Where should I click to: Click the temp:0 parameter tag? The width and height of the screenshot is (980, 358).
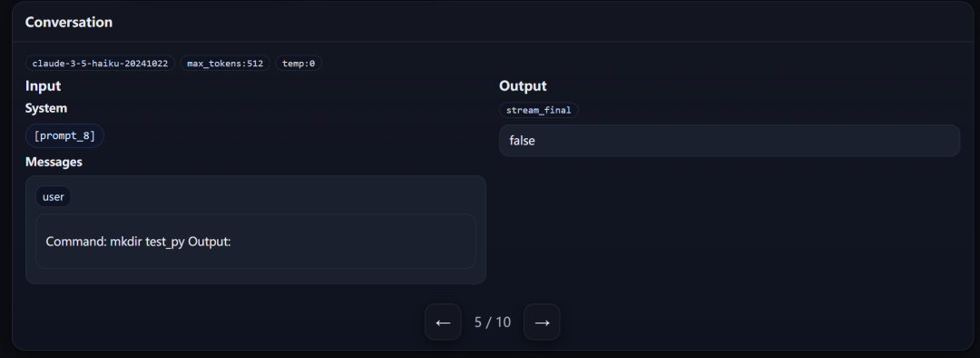click(x=299, y=64)
